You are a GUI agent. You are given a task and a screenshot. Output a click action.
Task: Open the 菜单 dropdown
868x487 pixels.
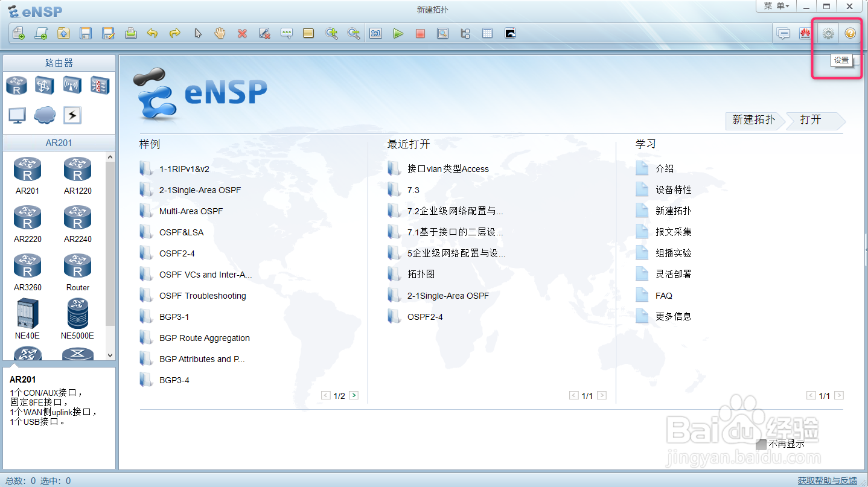click(x=776, y=7)
